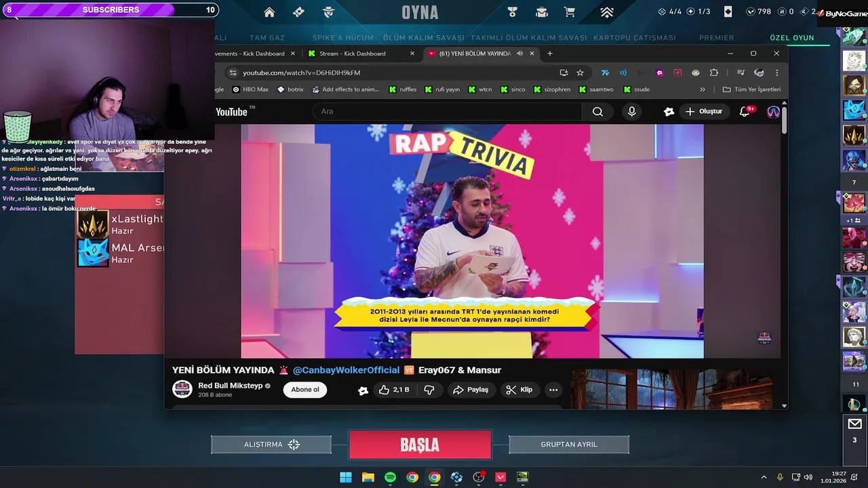Click the Chrome address bar URL
Viewport: 868px width, 488px height.
coord(302,73)
